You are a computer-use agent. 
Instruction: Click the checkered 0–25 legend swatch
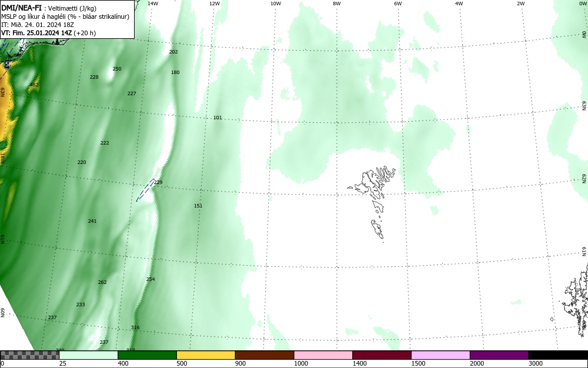[x=29, y=355]
